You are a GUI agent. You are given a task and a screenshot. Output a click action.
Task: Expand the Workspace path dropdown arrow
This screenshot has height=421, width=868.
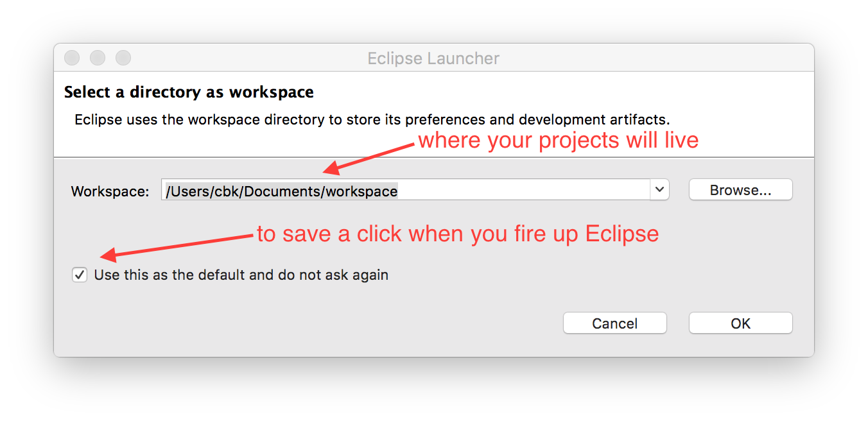click(659, 190)
